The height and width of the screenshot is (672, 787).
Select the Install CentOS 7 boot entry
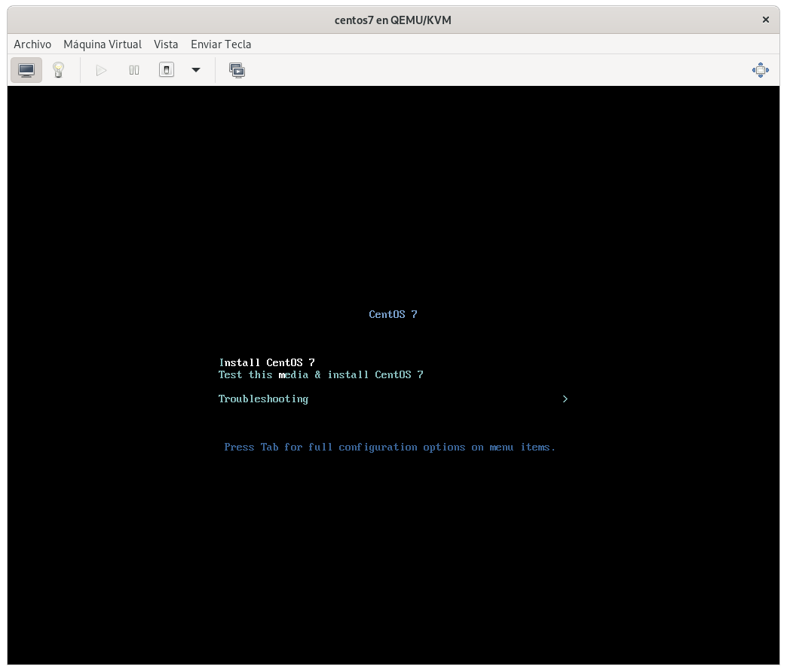[x=267, y=362]
